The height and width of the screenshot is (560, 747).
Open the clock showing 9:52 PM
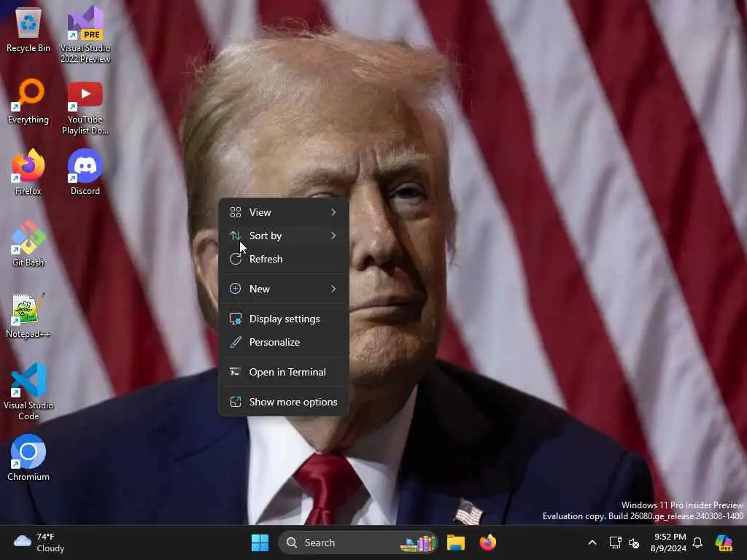tap(669, 542)
